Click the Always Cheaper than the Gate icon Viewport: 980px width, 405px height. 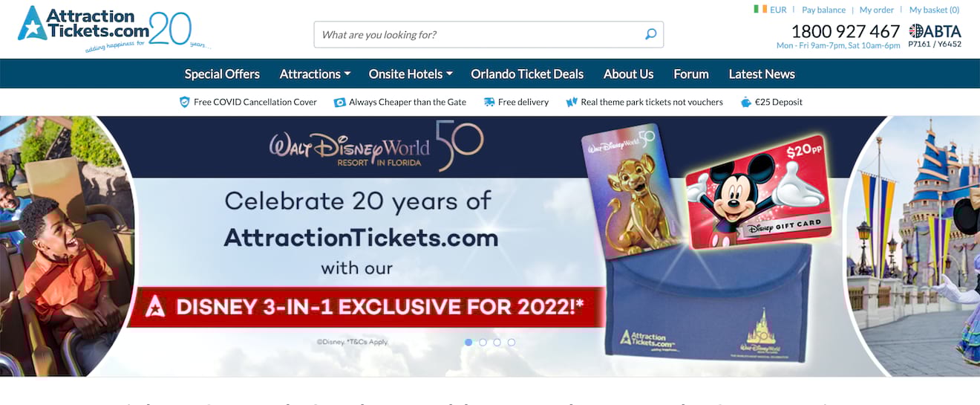click(x=340, y=102)
